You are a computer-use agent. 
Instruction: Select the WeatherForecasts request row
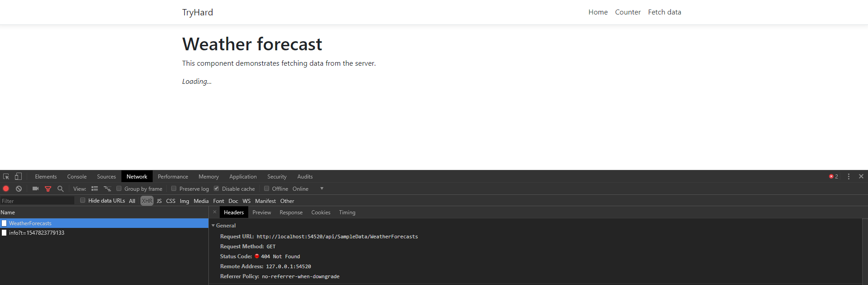coord(104,223)
